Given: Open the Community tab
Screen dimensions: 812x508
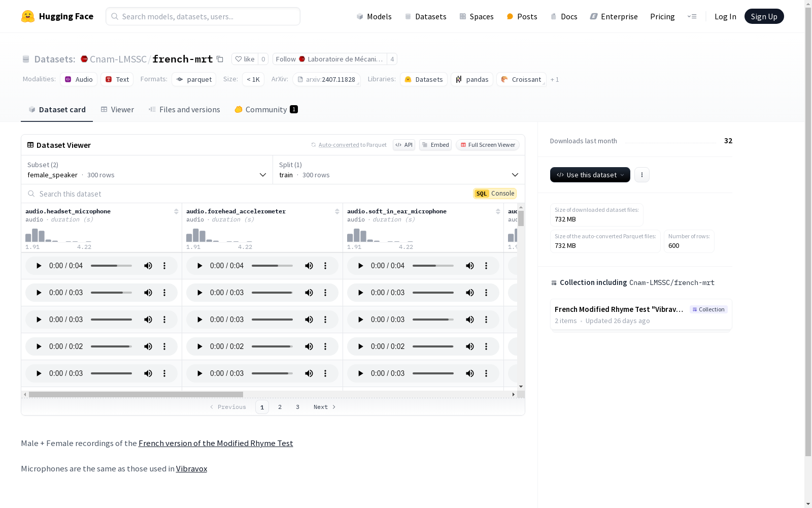Looking at the screenshot, I should (266, 110).
